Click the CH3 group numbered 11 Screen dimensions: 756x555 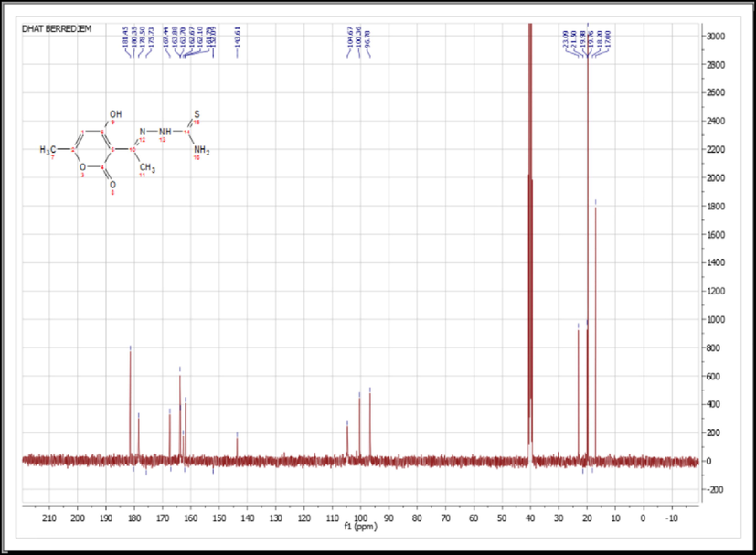point(147,168)
